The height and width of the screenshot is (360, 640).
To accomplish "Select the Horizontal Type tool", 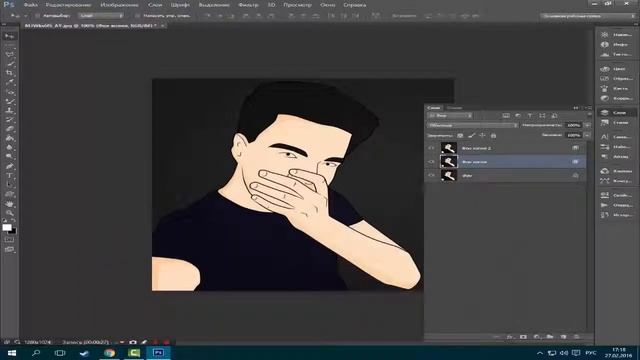I will pos(9,176).
